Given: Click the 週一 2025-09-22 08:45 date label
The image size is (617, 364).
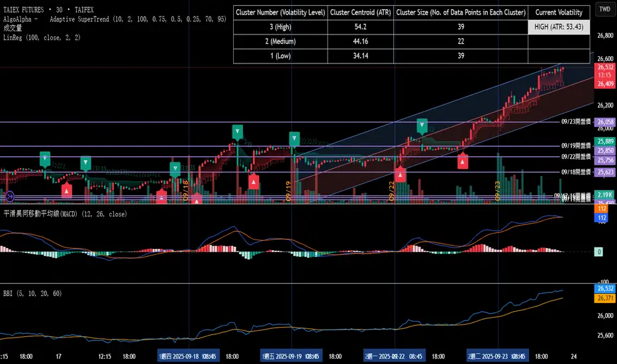Looking at the screenshot, I should click(395, 357).
